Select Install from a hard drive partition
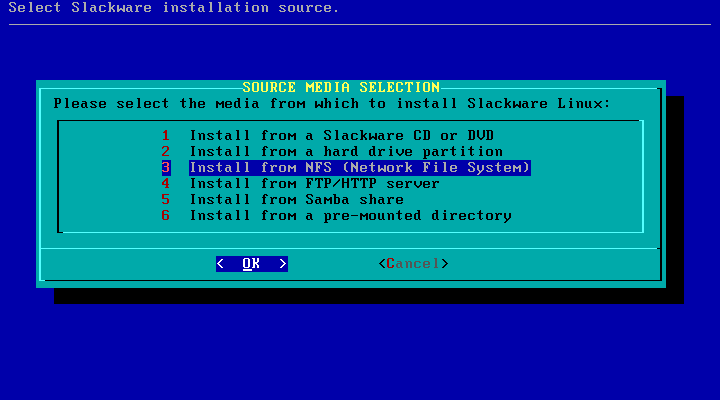 point(346,152)
